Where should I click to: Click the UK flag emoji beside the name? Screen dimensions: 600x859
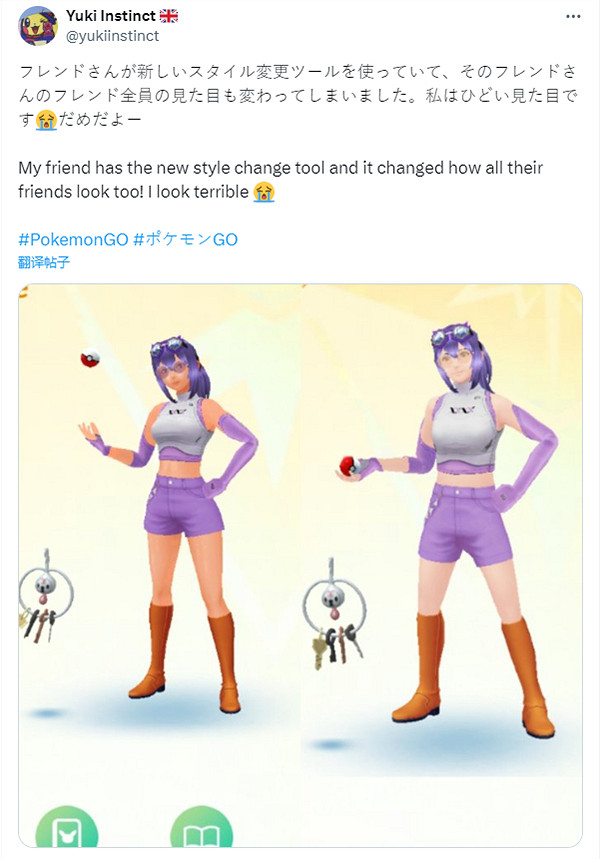(x=169, y=16)
